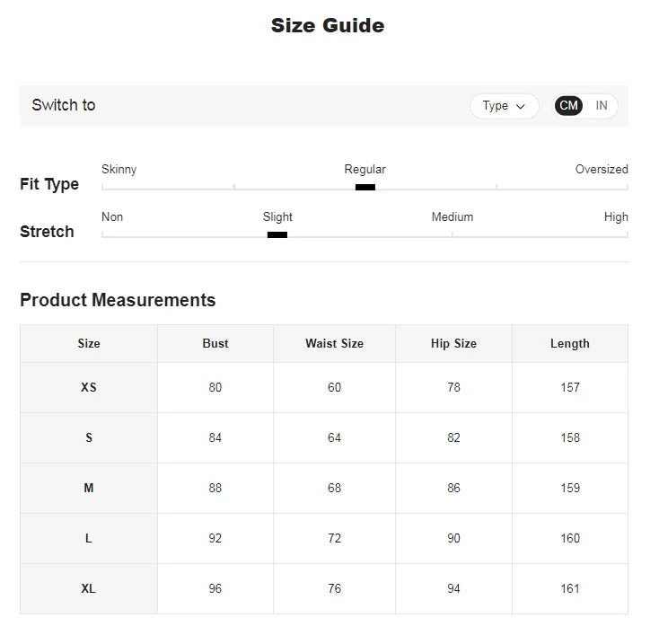The height and width of the screenshot is (644, 659).
Task: Switch units to IN
Action: [x=602, y=106]
